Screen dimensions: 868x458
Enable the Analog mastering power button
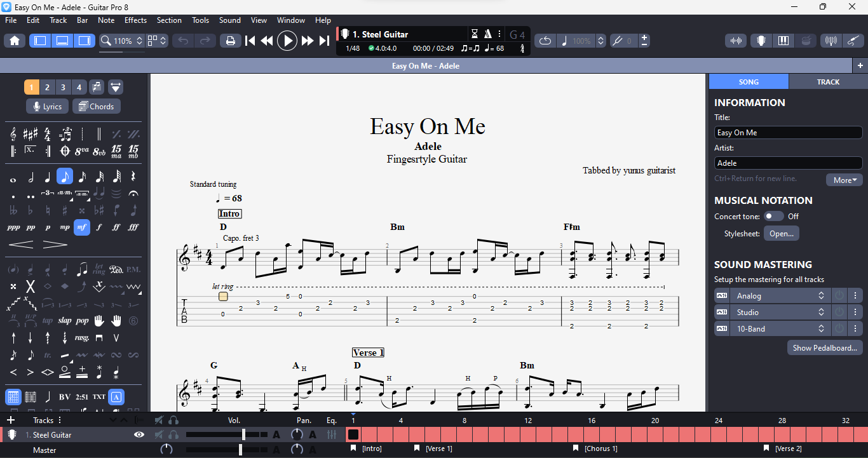(839, 296)
